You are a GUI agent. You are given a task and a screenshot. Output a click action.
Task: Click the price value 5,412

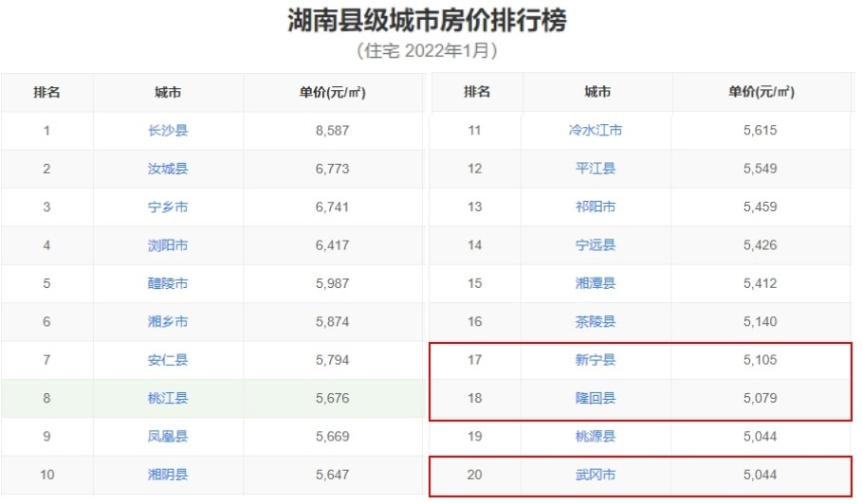pos(761,283)
